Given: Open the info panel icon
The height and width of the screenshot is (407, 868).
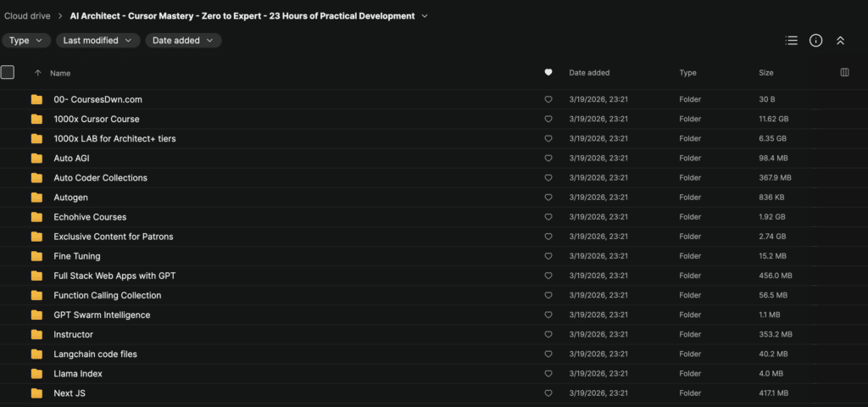Looking at the screenshot, I should point(815,41).
